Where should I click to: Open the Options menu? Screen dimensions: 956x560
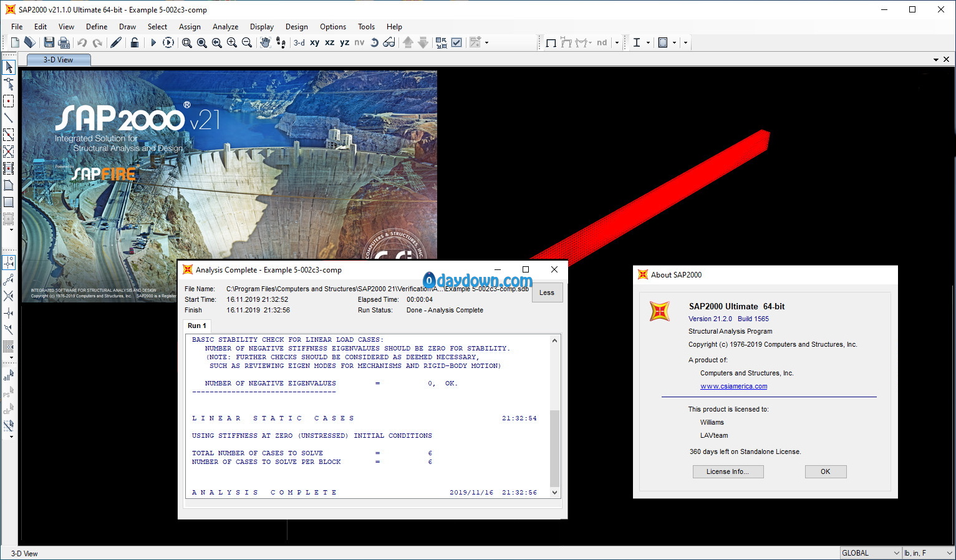[x=333, y=27]
